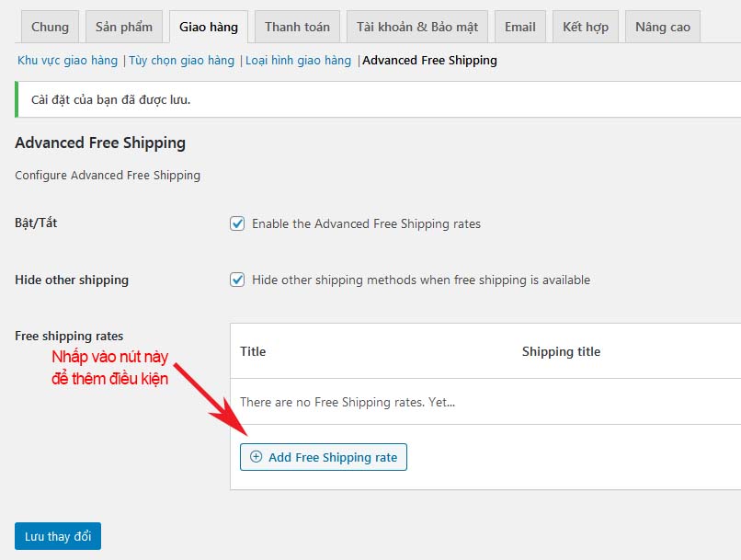741x560 pixels.
Task: Go to Tùy chọn giao hàng link
Action: pyautogui.click(x=181, y=61)
